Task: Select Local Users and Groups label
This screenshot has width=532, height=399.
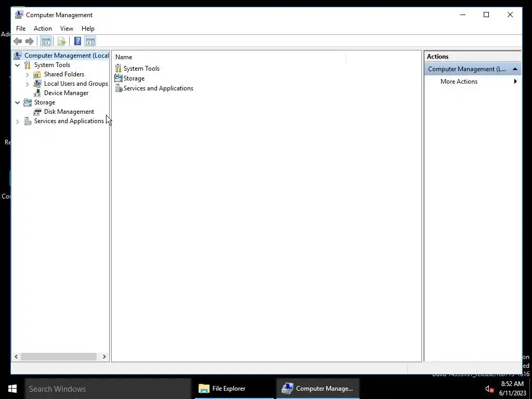Action: [x=76, y=84]
